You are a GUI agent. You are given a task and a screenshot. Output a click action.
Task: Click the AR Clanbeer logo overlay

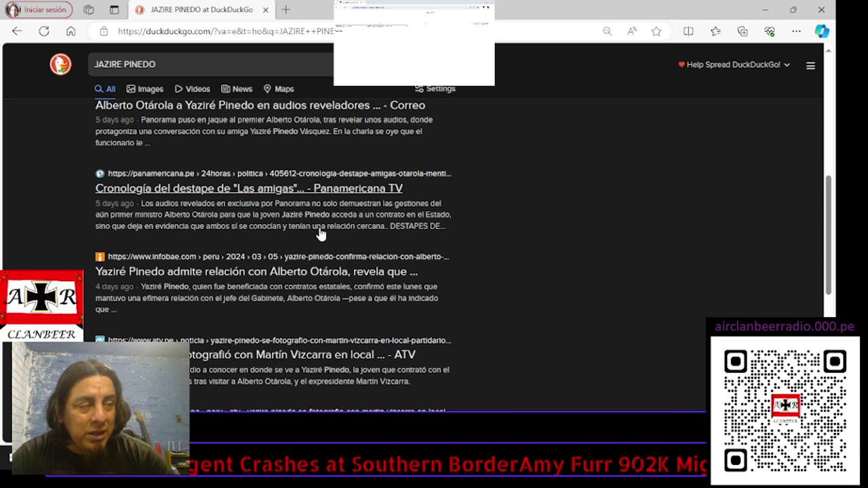click(x=41, y=305)
